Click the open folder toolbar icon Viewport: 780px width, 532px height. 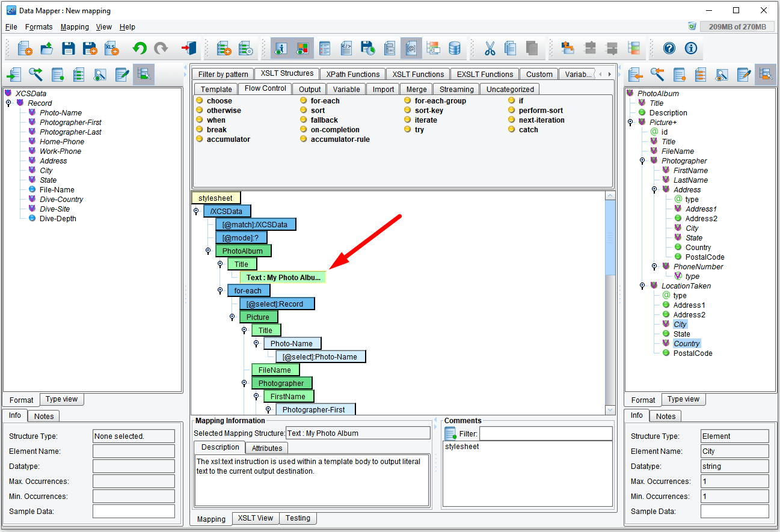tap(47, 49)
